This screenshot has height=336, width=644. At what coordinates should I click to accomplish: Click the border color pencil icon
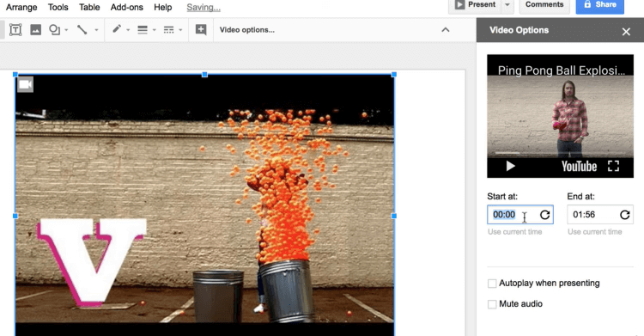pyautogui.click(x=117, y=29)
